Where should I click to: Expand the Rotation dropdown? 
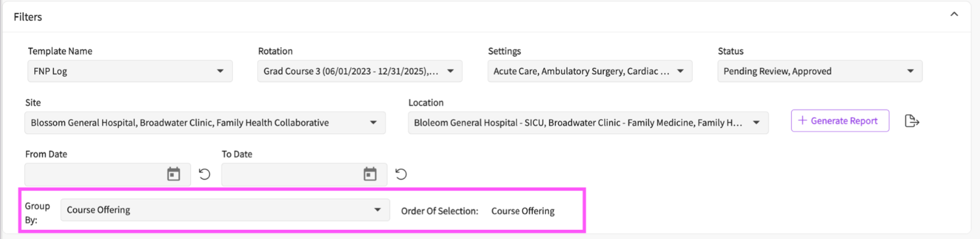pos(360,71)
